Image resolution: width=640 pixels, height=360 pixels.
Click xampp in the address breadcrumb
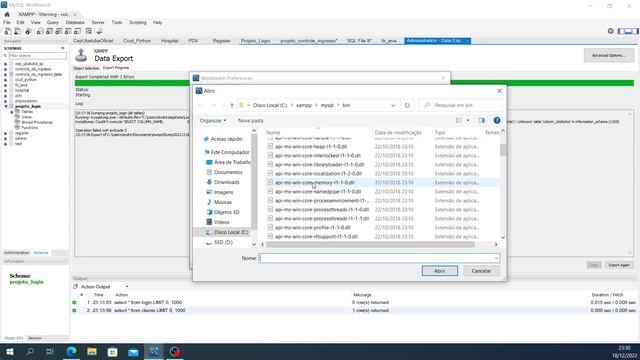pyautogui.click(x=304, y=105)
